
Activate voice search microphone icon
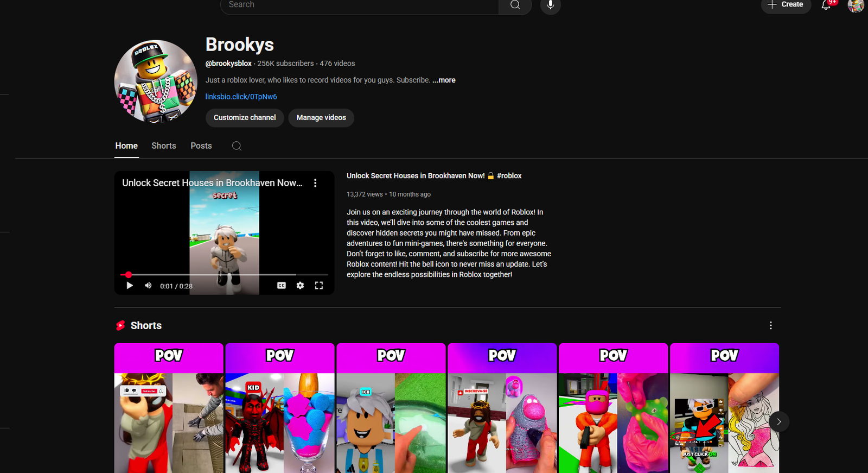550,5
